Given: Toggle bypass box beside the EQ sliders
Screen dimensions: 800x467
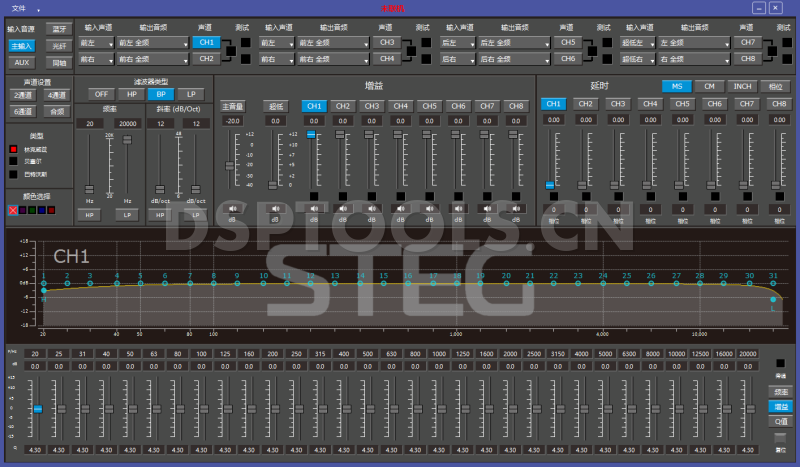Looking at the screenshot, I should pos(780,363).
